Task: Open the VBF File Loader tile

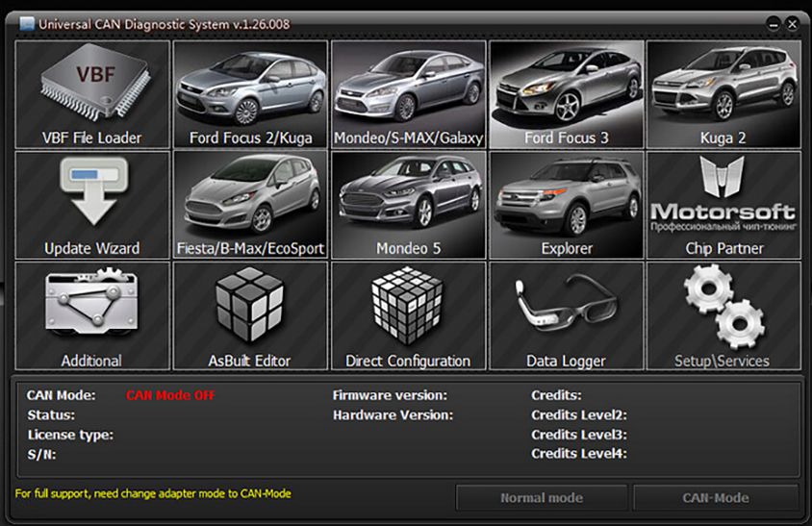Action: click(x=92, y=95)
